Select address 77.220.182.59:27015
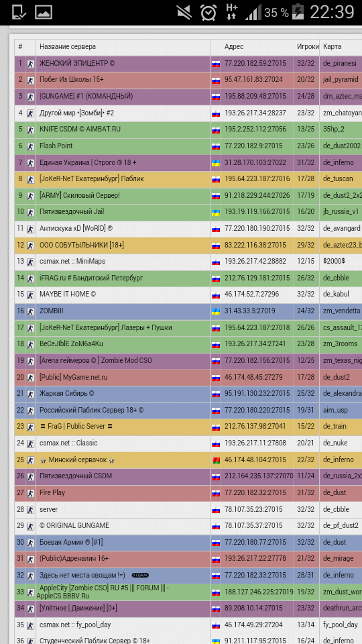Image resolution: width=362 pixels, height=644 pixels. click(255, 63)
